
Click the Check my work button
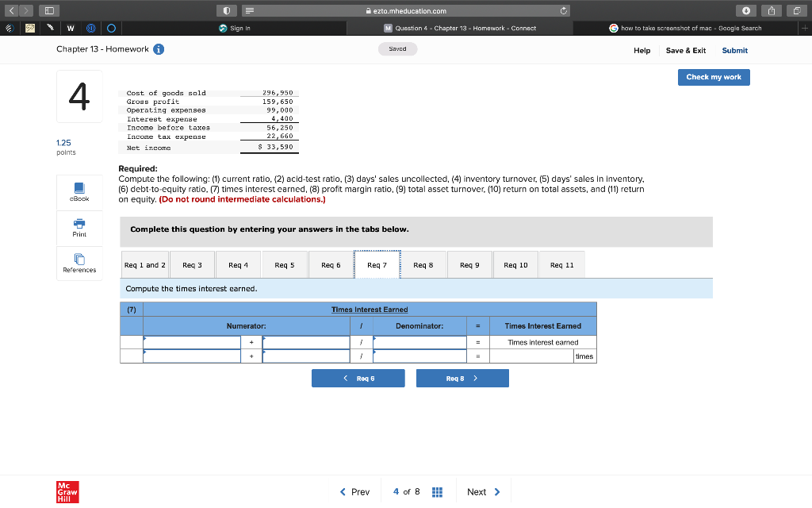tap(713, 77)
